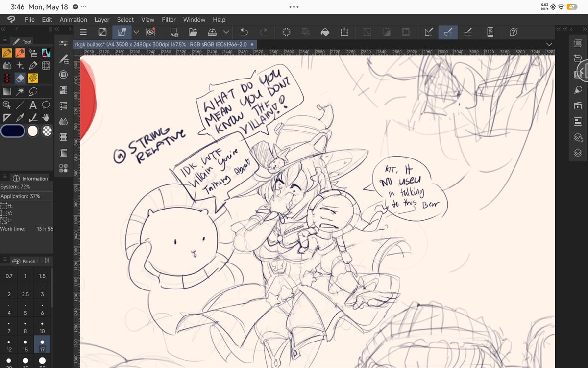The height and width of the screenshot is (368, 588).
Task: Open the Layer menu
Action: pos(102,20)
